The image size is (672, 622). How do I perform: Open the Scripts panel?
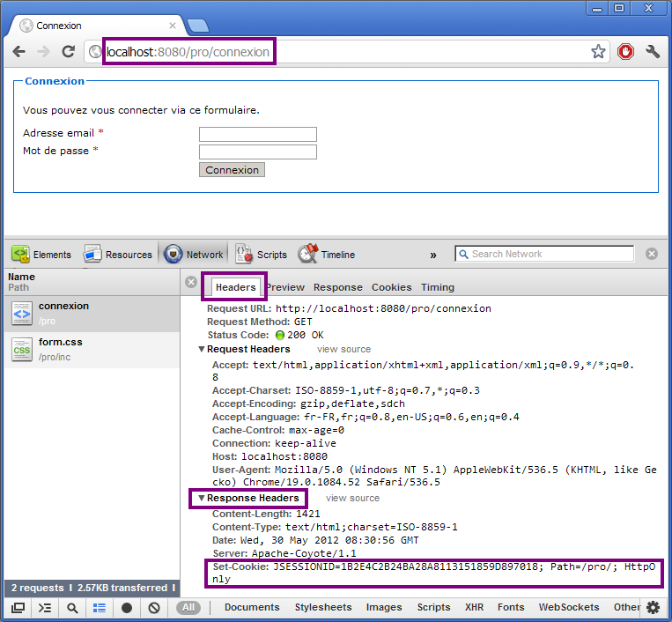(261, 255)
